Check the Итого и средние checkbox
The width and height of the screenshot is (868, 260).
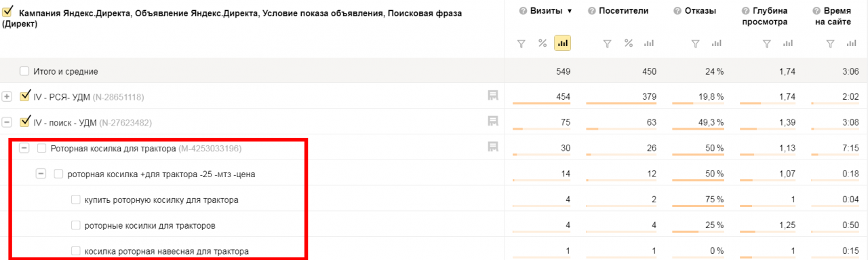pyautogui.click(x=24, y=71)
